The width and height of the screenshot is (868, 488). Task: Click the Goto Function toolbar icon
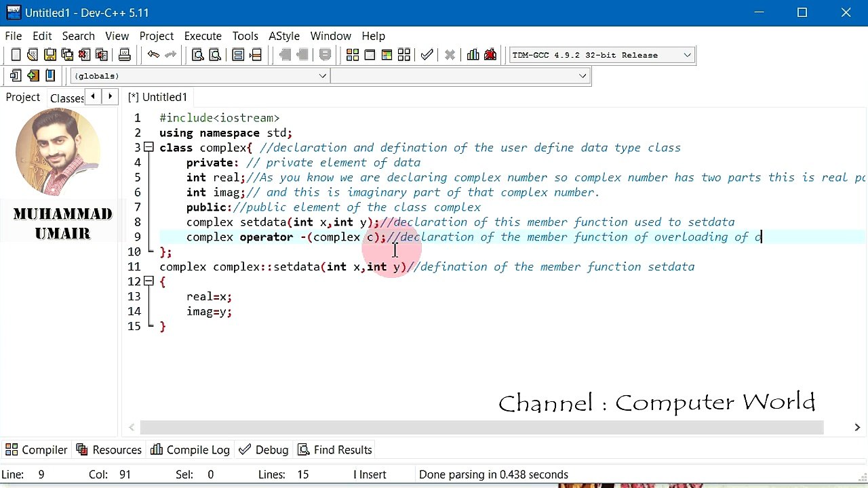[239, 55]
